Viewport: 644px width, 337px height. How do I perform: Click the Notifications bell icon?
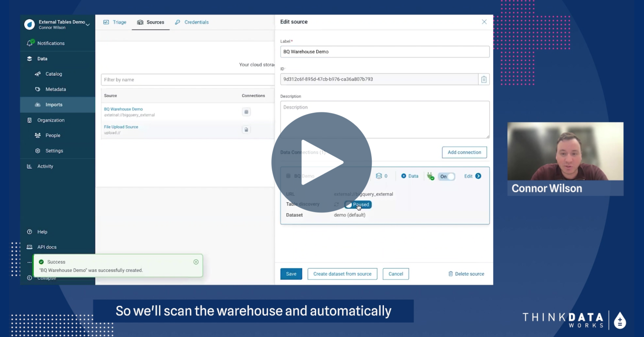point(30,42)
